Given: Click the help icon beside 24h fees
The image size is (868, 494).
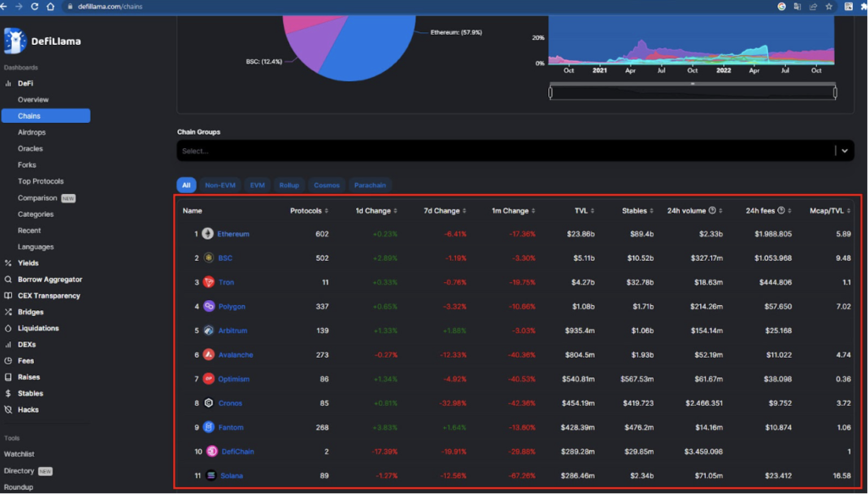Looking at the screenshot, I should 781,210.
